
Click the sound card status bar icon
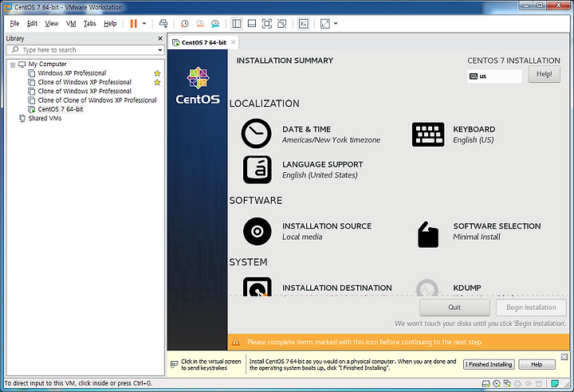(529, 383)
